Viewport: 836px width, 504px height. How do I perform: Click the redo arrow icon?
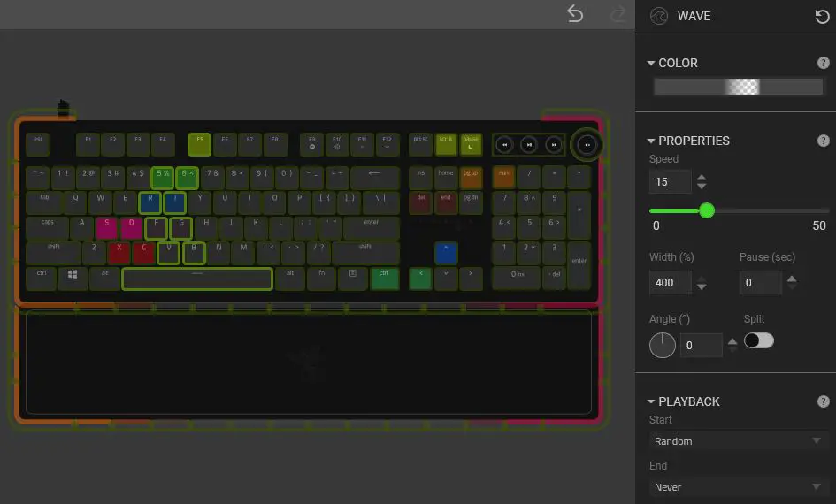pos(618,14)
